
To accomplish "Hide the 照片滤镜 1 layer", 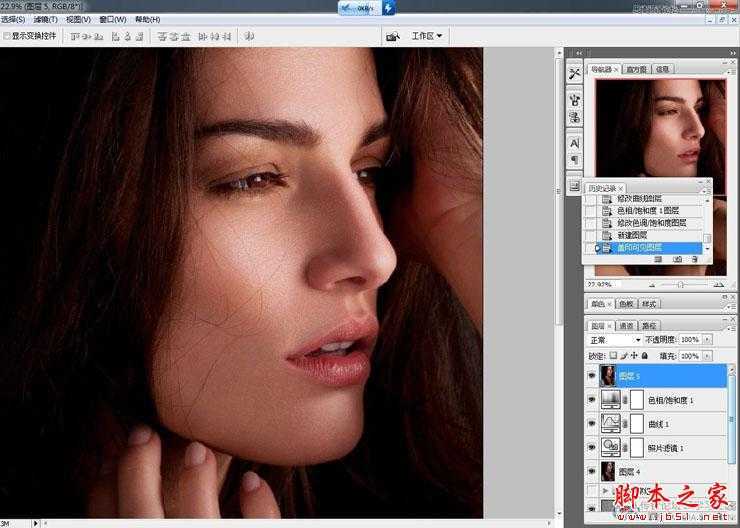I will tap(592, 447).
